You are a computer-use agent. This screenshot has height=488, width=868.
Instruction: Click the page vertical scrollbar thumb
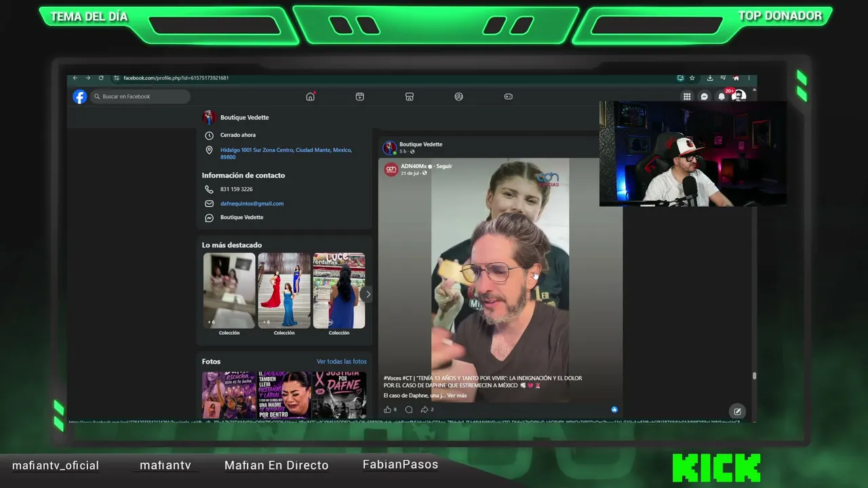[x=754, y=375]
